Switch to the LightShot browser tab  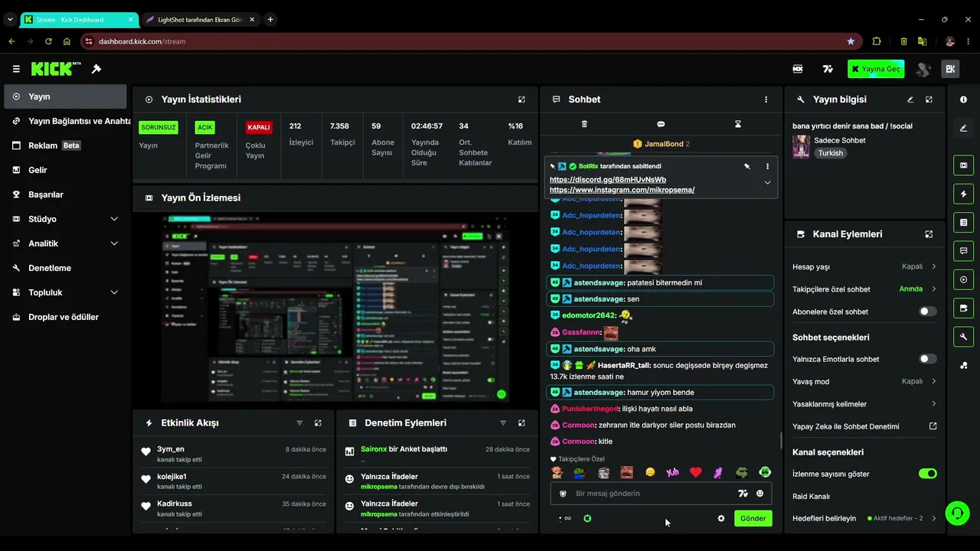(201, 19)
